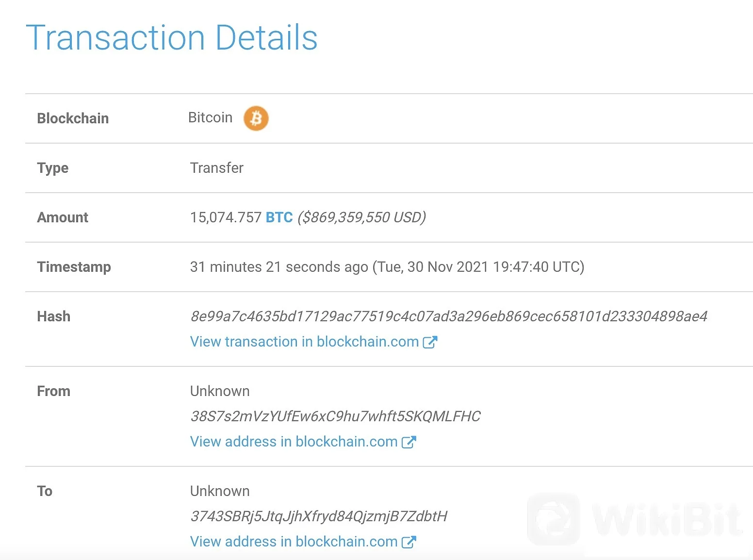Viewport: 753px width, 560px height.
Task: Click the Unknown label under To
Action: pos(220,491)
